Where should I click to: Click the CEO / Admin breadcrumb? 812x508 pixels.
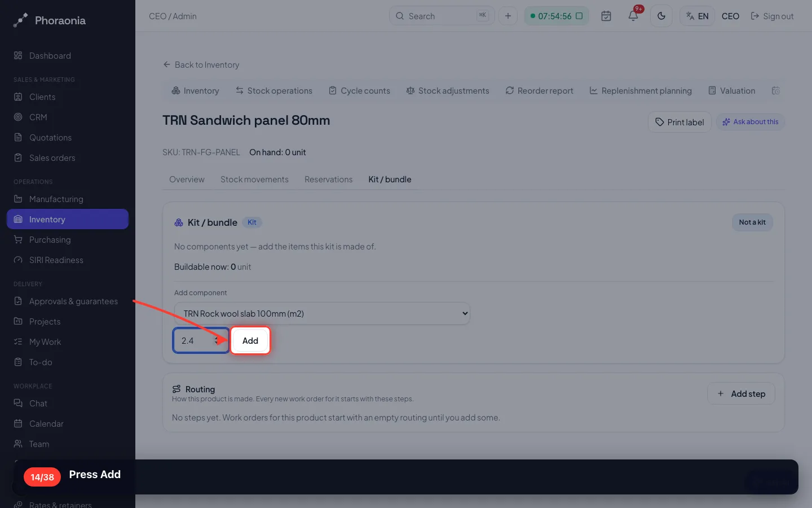click(x=173, y=16)
